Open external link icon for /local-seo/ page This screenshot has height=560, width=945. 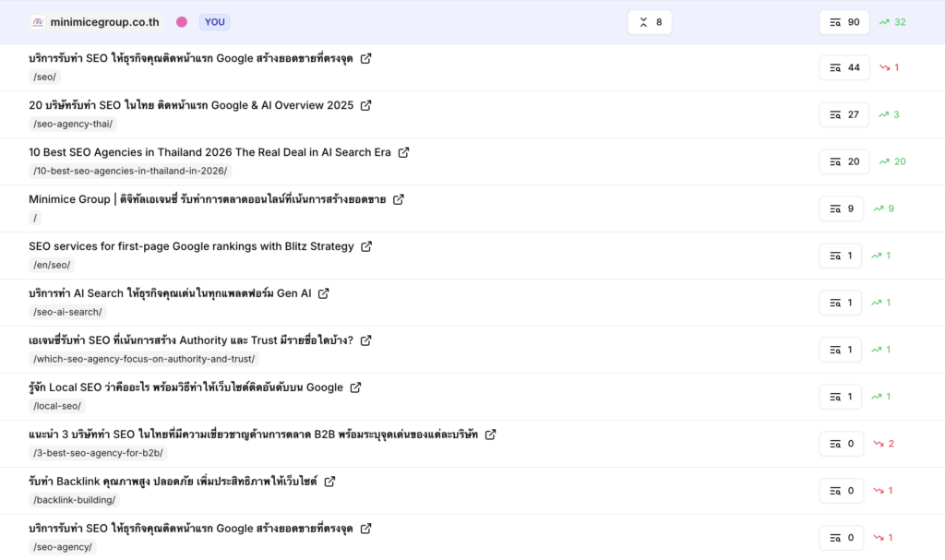pos(355,387)
